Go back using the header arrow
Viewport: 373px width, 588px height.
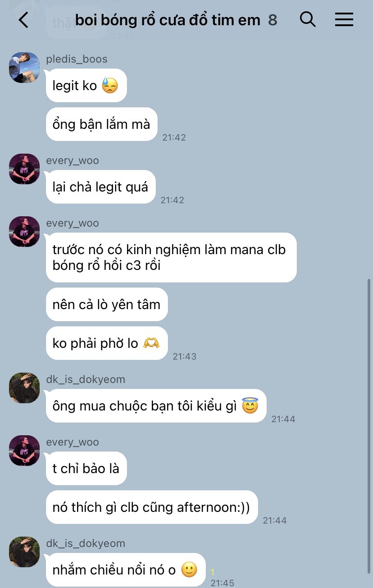pyautogui.click(x=23, y=20)
